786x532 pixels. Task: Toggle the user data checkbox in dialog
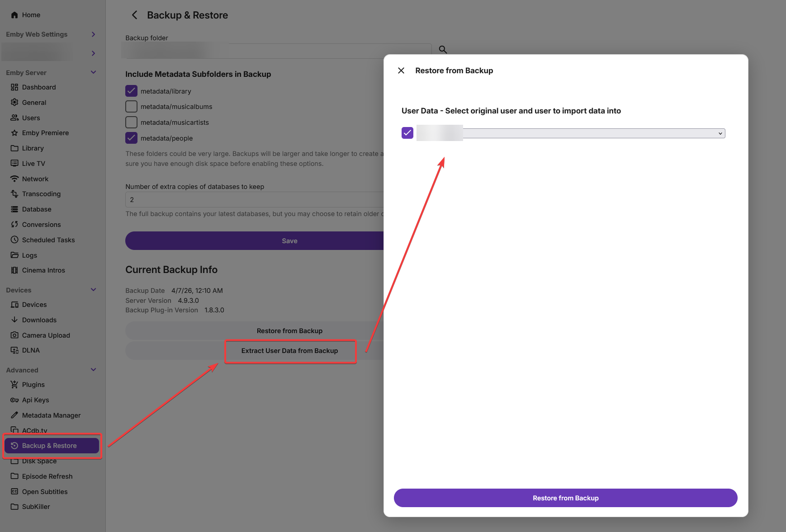(x=407, y=133)
